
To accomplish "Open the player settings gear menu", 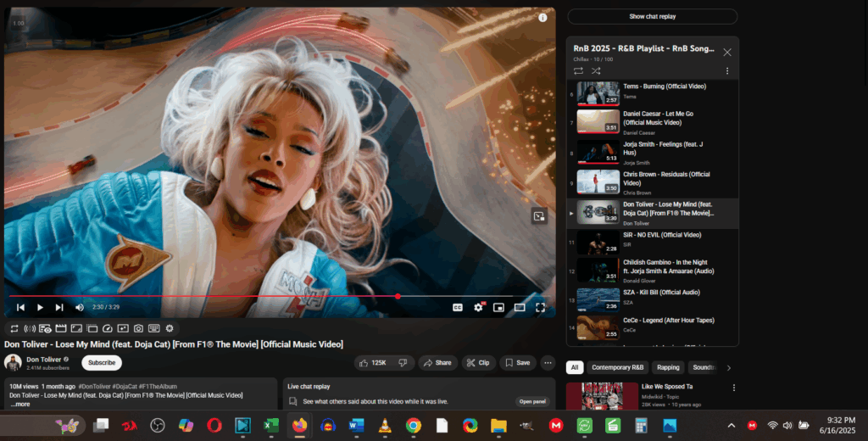I will point(478,308).
